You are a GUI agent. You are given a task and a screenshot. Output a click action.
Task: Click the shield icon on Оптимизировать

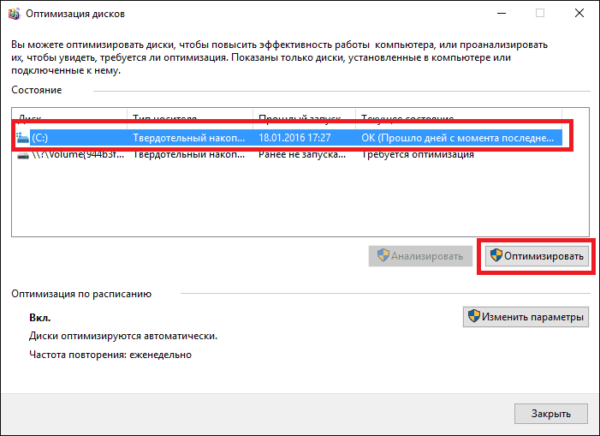496,255
